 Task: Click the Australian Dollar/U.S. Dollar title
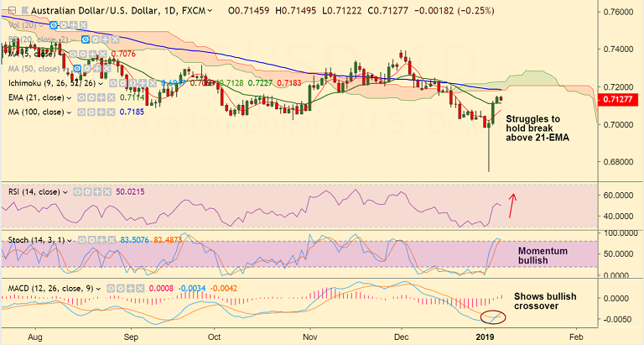coord(95,11)
